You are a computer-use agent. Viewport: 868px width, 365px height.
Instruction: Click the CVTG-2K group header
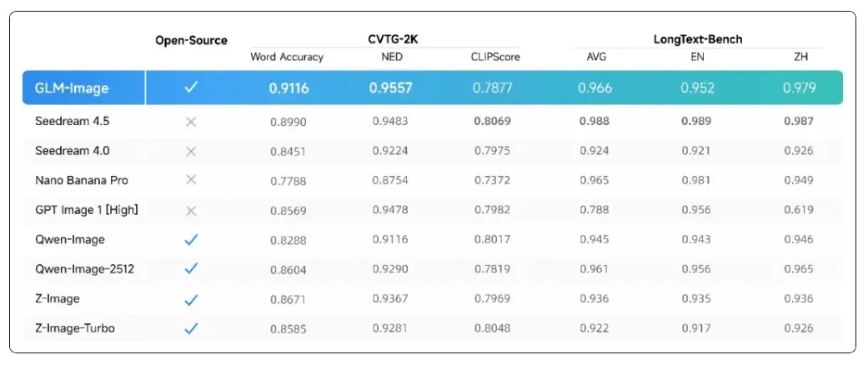click(393, 39)
